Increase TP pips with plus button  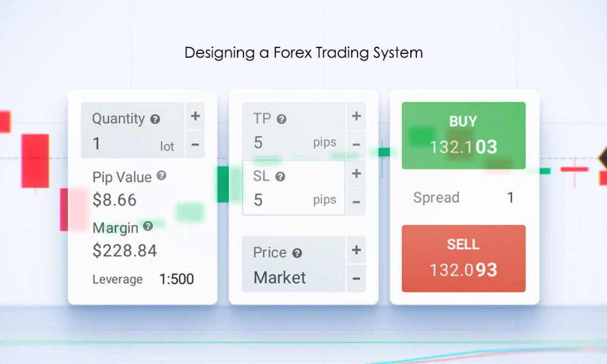click(x=356, y=116)
